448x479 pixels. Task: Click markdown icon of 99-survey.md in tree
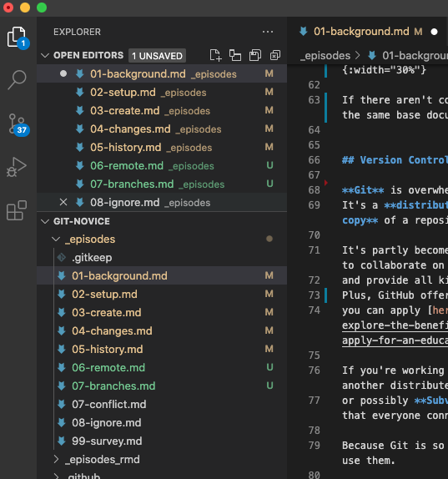tap(62, 441)
